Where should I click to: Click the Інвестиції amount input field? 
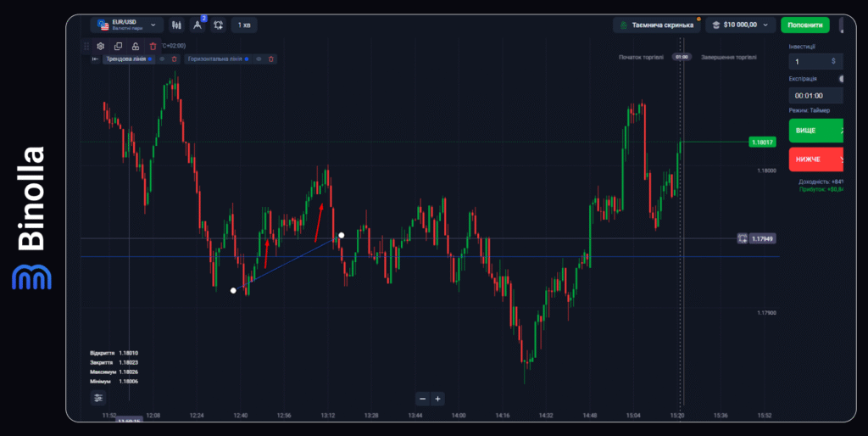pyautogui.click(x=809, y=61)
